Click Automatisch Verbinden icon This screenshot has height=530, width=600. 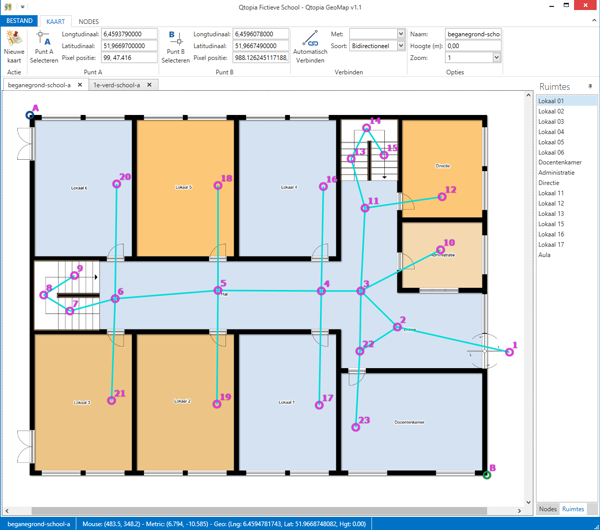point(309,38)
